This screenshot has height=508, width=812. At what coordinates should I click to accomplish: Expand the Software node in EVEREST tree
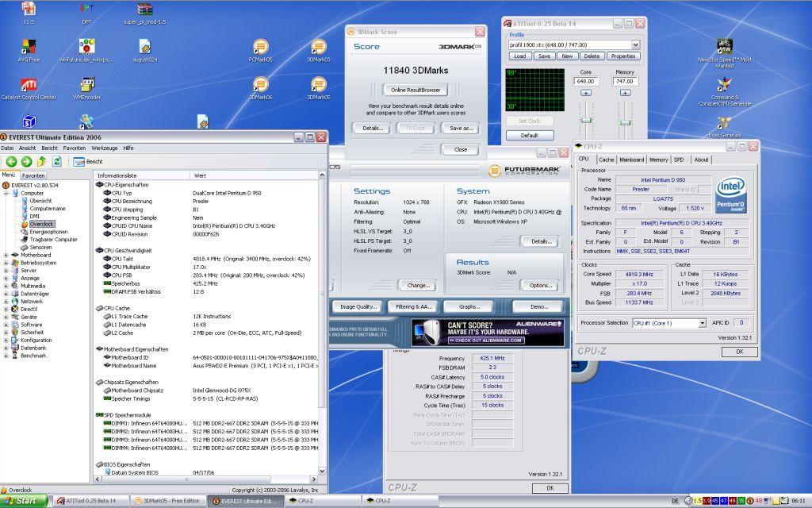click(6, 325)
